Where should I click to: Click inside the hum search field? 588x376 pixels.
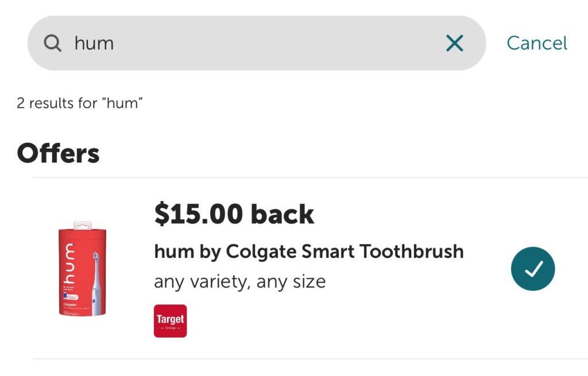click(x=172, y=43)
